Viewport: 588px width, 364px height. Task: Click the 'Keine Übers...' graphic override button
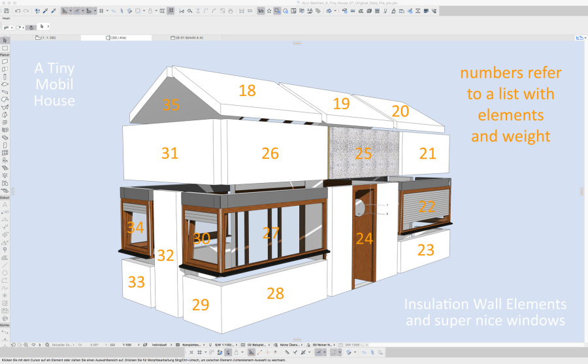pos(290,344)
